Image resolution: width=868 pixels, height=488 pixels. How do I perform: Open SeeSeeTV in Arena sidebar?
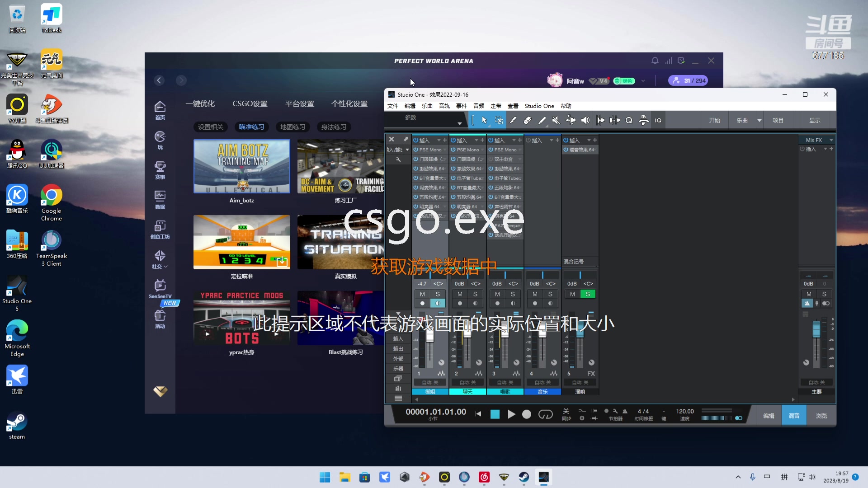point(160,289)
